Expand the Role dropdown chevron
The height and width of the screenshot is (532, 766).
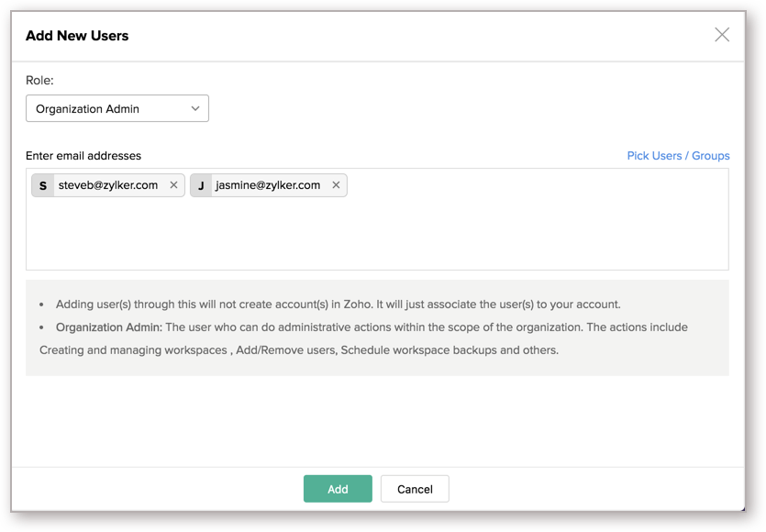195,108
